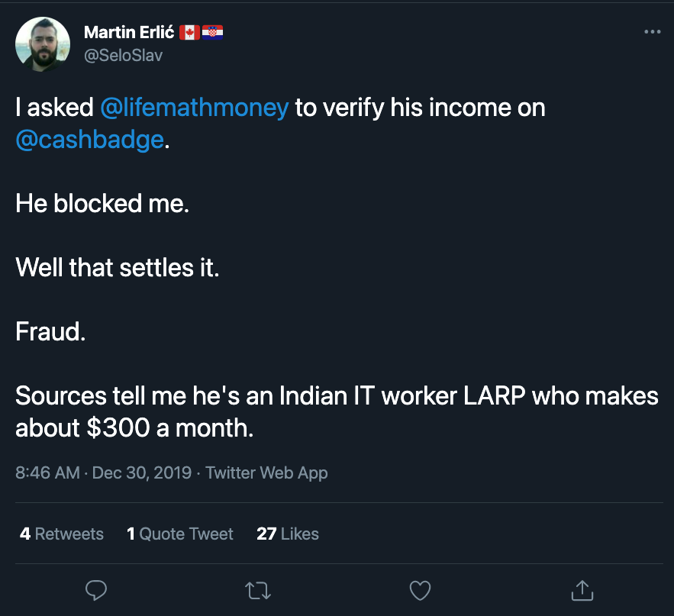Click the 'He blocked me.' tweet text
674x616 pixels.
(x=102, y=203)
